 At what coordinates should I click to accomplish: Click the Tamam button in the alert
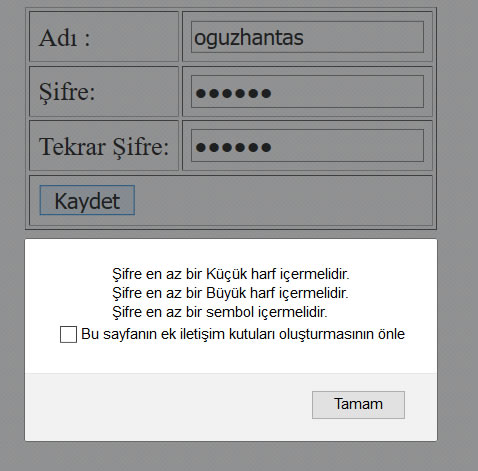(358, 405)
